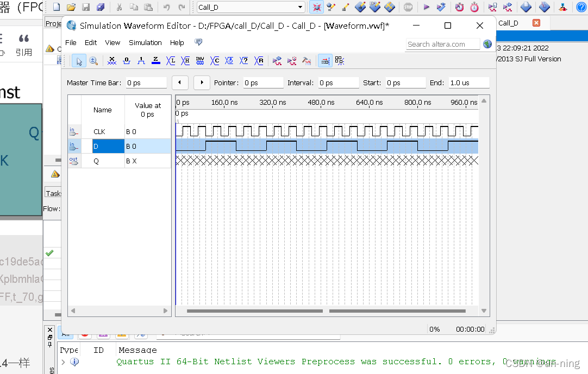Click New File icon in Quartus toolbar
This screenshot has height=374, width=588.
(57, 7)
